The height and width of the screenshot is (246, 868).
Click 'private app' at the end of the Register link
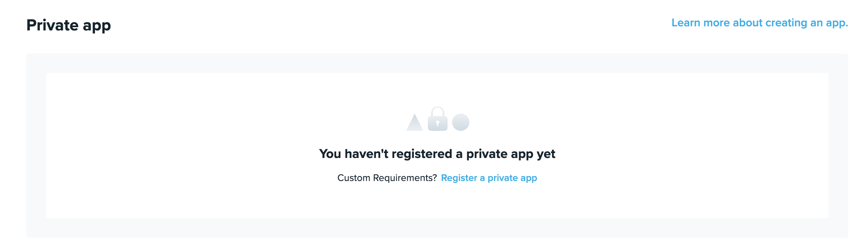click(x=512, y=178)
